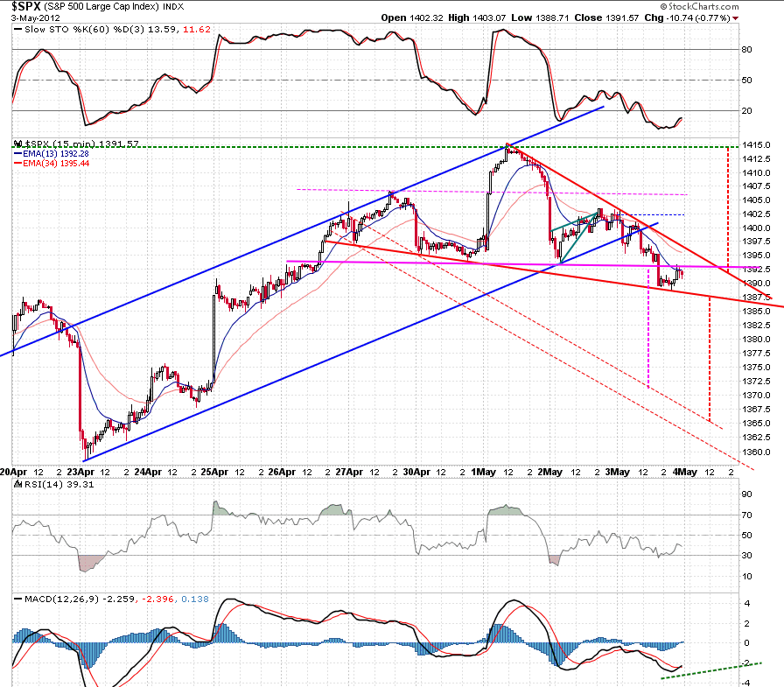The height and width of the screenshot is (687, 784).
Task: Click the MACD(12,26,9) legend line icon
Action: (x=18, y=599)
